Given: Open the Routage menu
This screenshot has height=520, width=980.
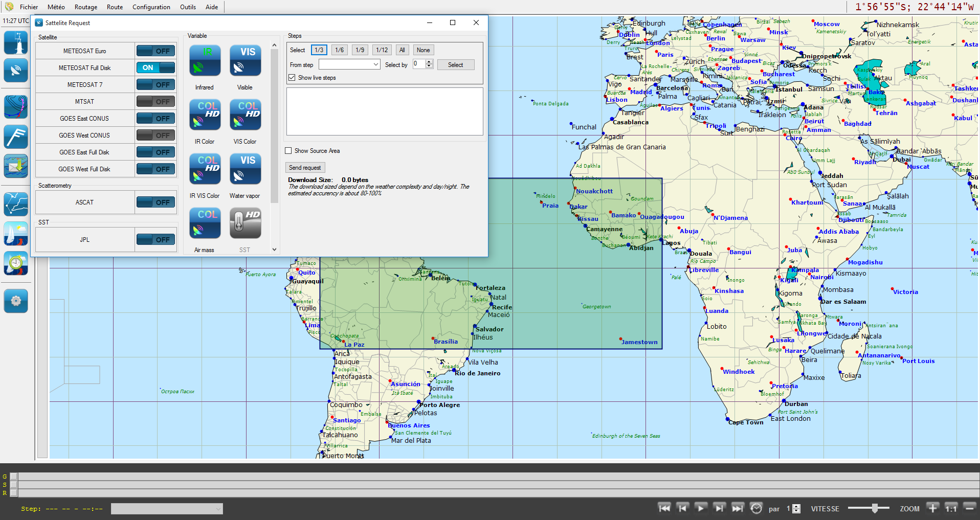Looking at the screenshot, I should click(x=85, y=7).
